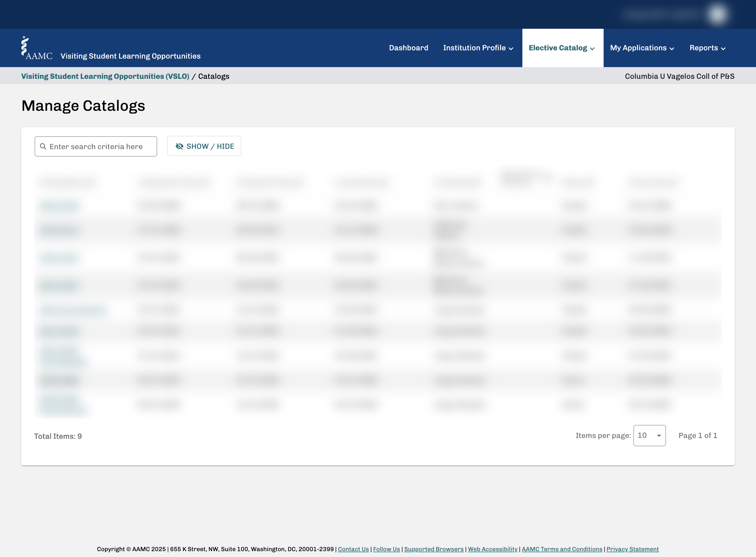Click the search magnifier icon
The width and height of the screenshot is (756, 557).
coord(43,146)
